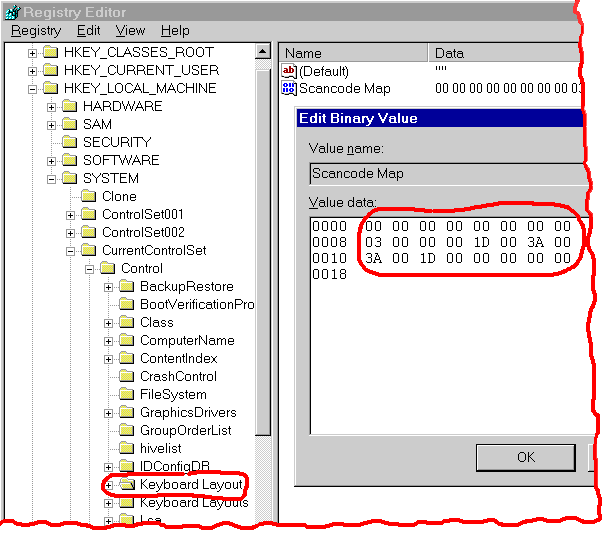This screenshot has width=608, height=533.
Task: Open the Registry menu
Action: pyautogui.click(x=36, y=31)
